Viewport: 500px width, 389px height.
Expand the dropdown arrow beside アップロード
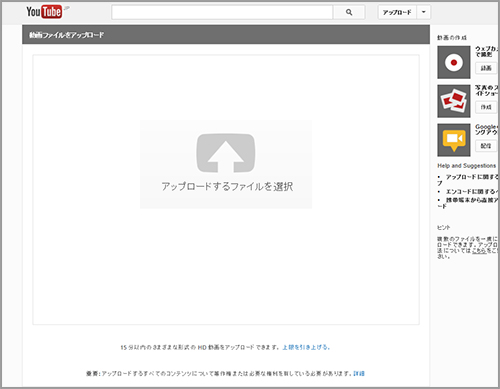coord(423,12)
